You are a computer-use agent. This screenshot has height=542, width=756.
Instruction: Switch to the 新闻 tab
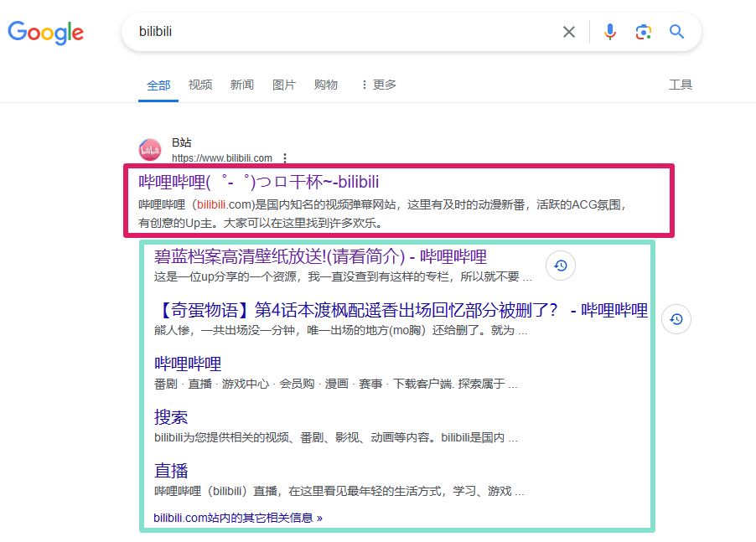click(242, 85)
